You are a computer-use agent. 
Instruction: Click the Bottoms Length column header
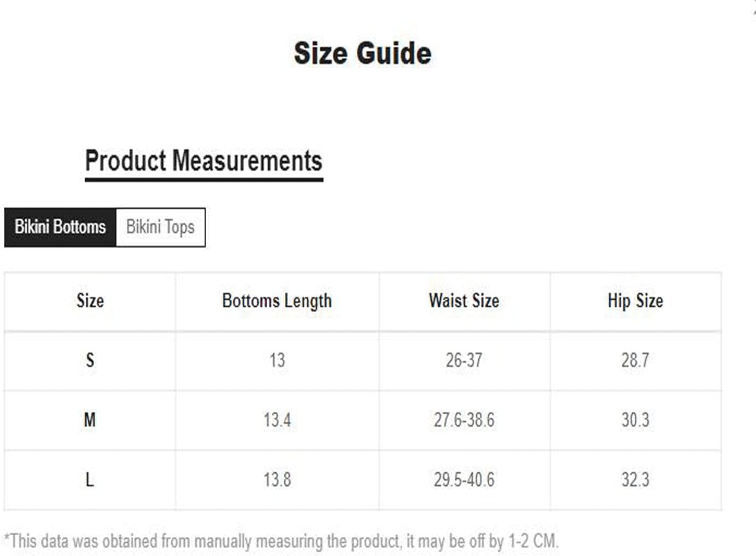coord(277,301)
